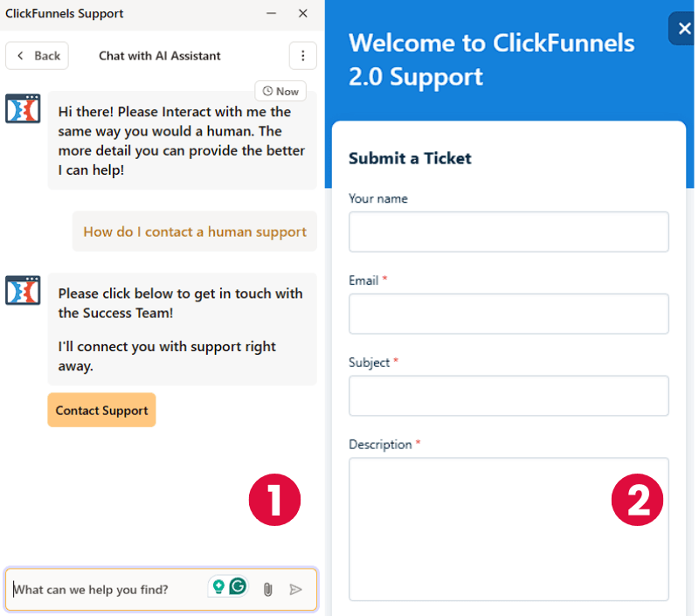Click the 'How do I contact a human support' message
699x616 pixels.
point(195,232)
